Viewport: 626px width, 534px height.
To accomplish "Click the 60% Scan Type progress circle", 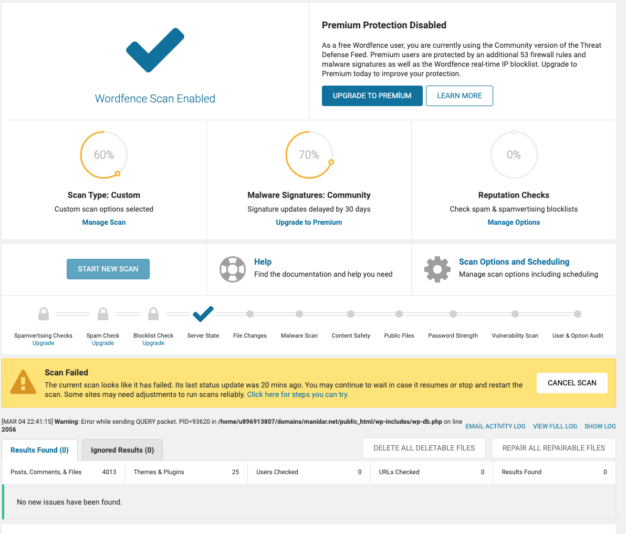I will click(x=104, y=155).
